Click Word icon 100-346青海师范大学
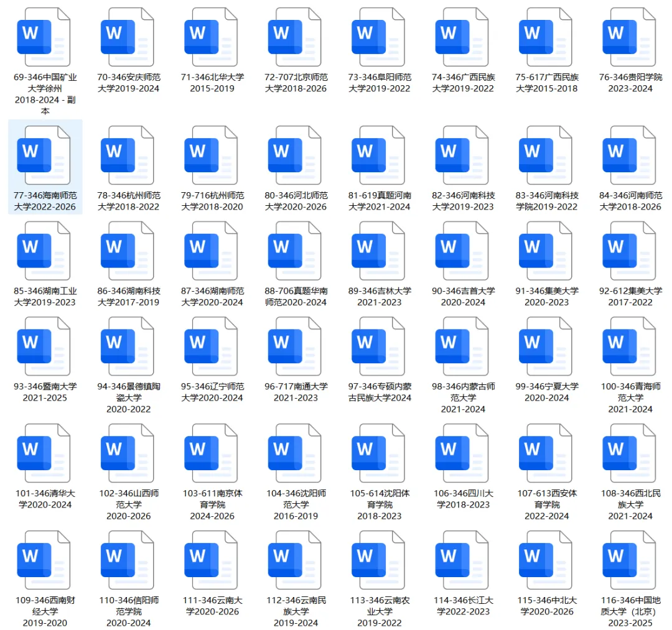This screenshot has width=672, height=630. pyautogui.click(x=629, y=346)
